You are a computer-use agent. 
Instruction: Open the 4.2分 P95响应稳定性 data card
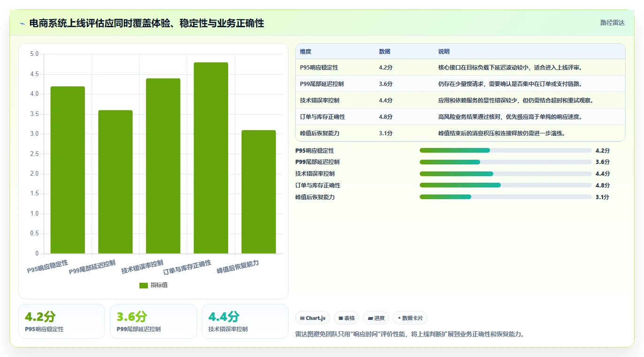(61, 321)
